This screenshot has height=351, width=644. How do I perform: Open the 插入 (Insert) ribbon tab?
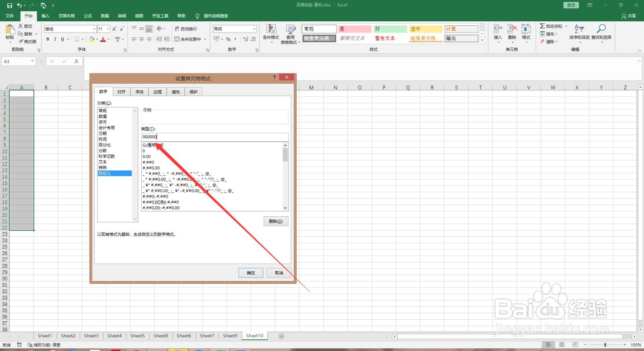[x=45, y=16]
